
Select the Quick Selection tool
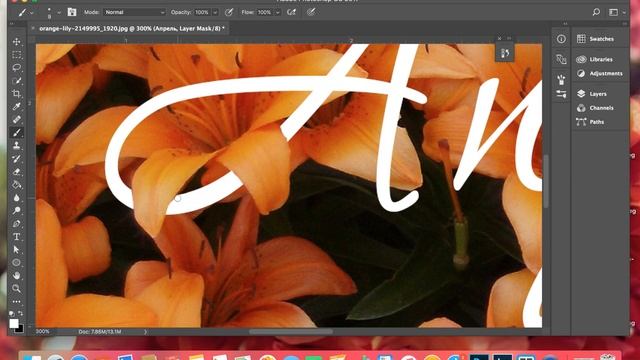tap(16, 80)
